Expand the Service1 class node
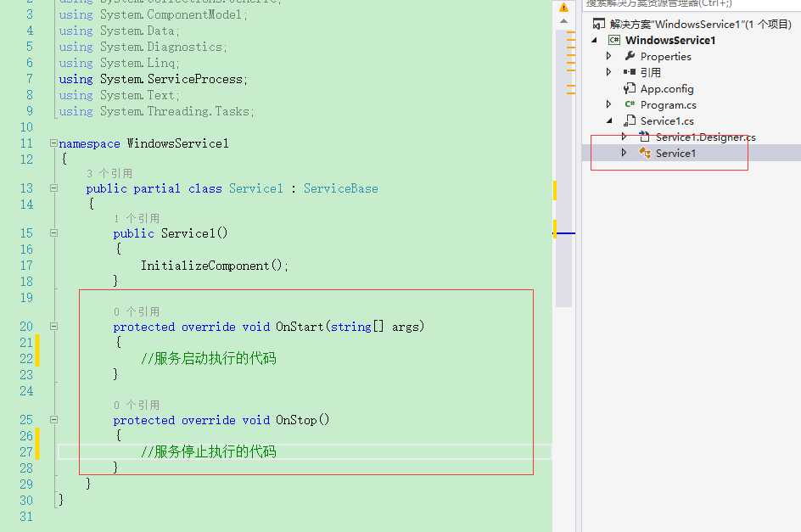801x532 pixels. coord(624,153)
